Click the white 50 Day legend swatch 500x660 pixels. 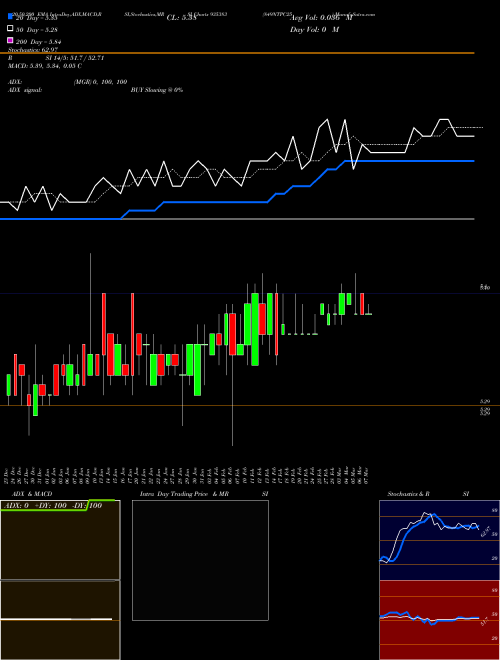pos(11,29)
